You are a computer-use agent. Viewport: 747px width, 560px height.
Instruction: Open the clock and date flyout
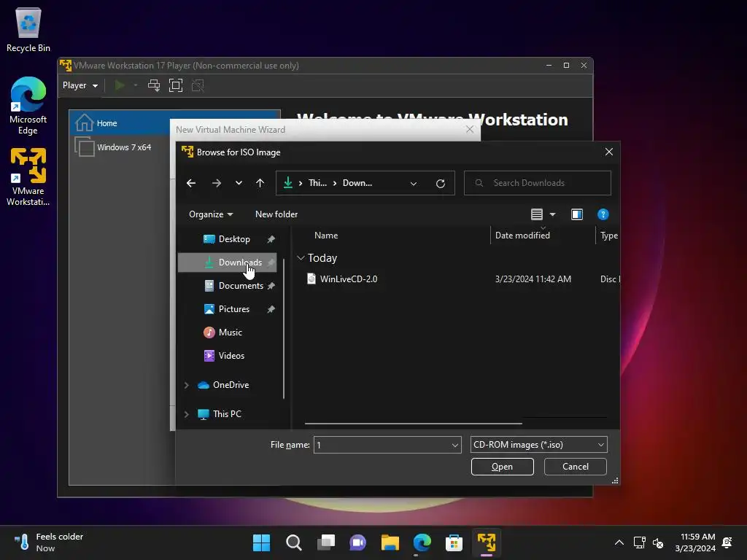click(695, 542)
